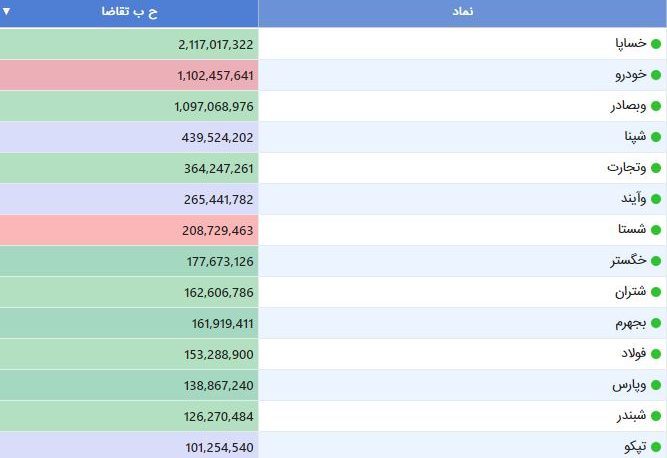Click the green status dot beside شبندر

(x=656, y=416)
